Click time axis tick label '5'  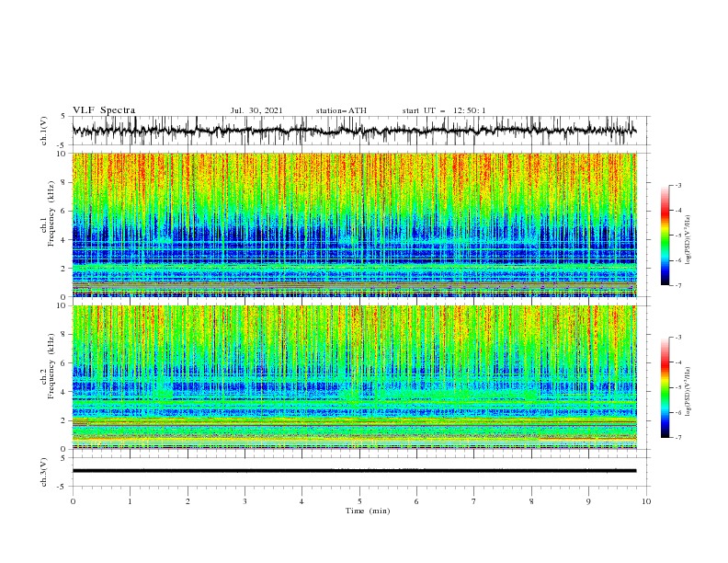click(x=359, y=501)
